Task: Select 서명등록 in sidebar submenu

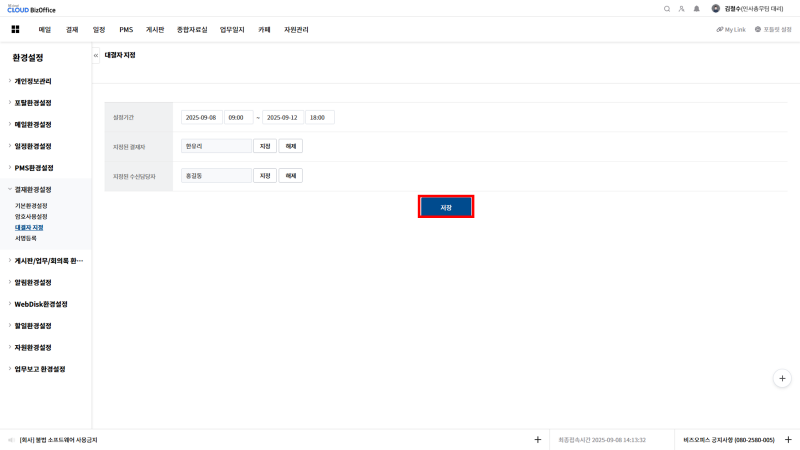Action: 26,238
